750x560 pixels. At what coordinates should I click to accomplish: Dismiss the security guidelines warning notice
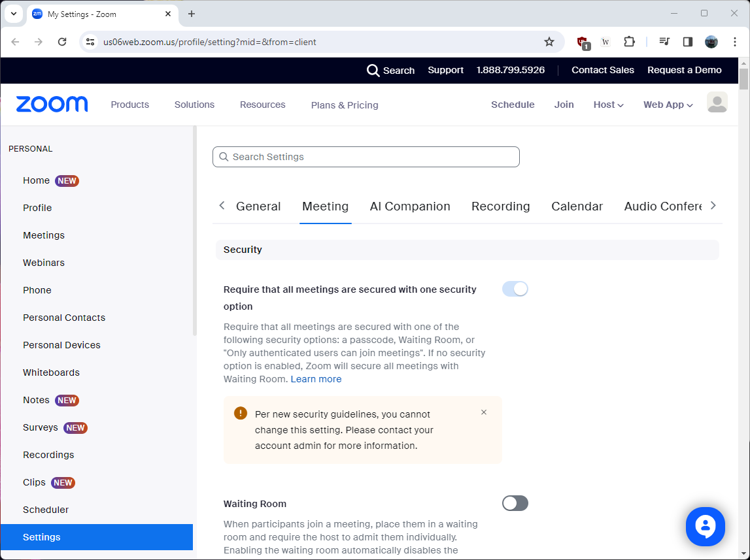[484, 412]
